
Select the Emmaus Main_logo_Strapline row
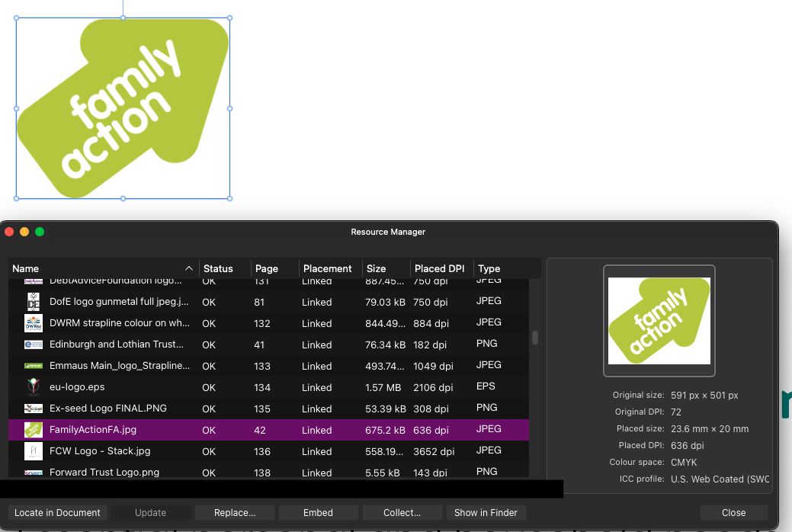coord(269,366)
